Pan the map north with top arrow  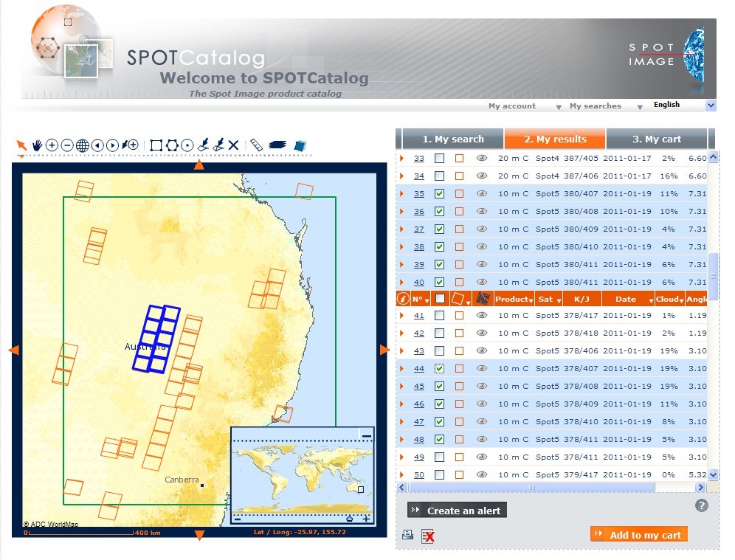coord(199,165)
